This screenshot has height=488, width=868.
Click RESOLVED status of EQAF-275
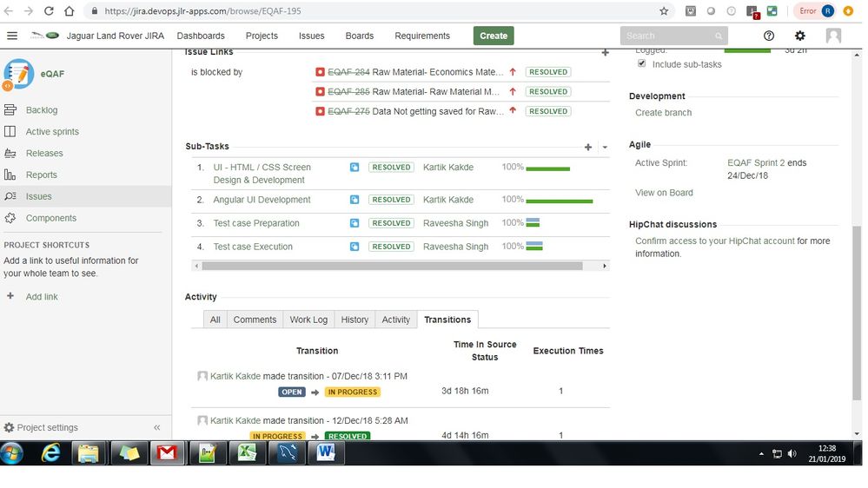click(548, 111)
